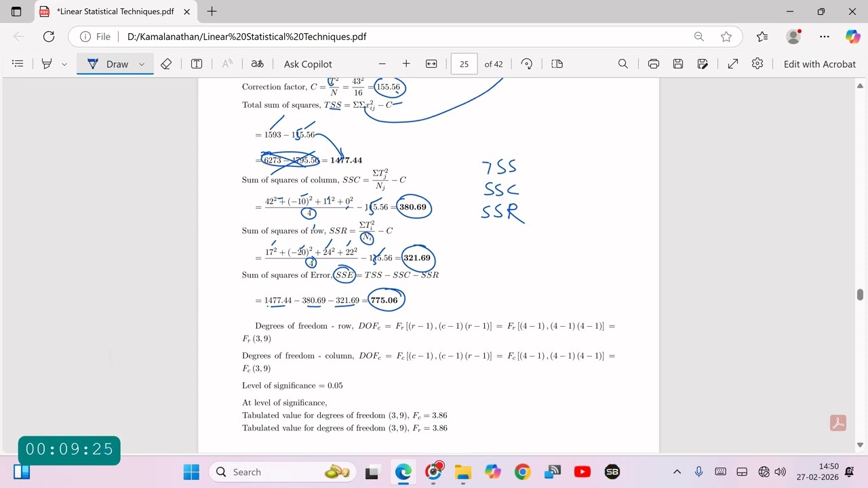Viewport: 868px width, 488px height.
Task: Click the SSR result value 321.69
Action: [x=417, y=258]
